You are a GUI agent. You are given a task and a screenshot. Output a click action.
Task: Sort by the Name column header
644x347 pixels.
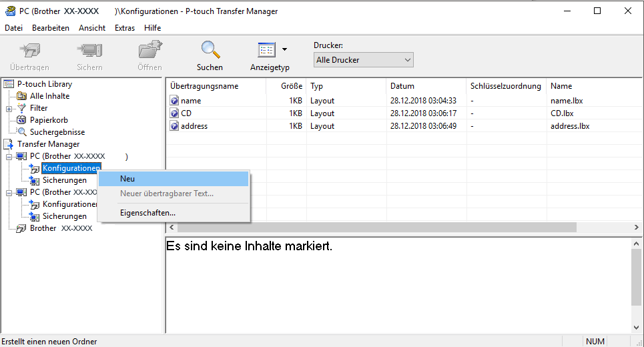[x=594, y=86]
